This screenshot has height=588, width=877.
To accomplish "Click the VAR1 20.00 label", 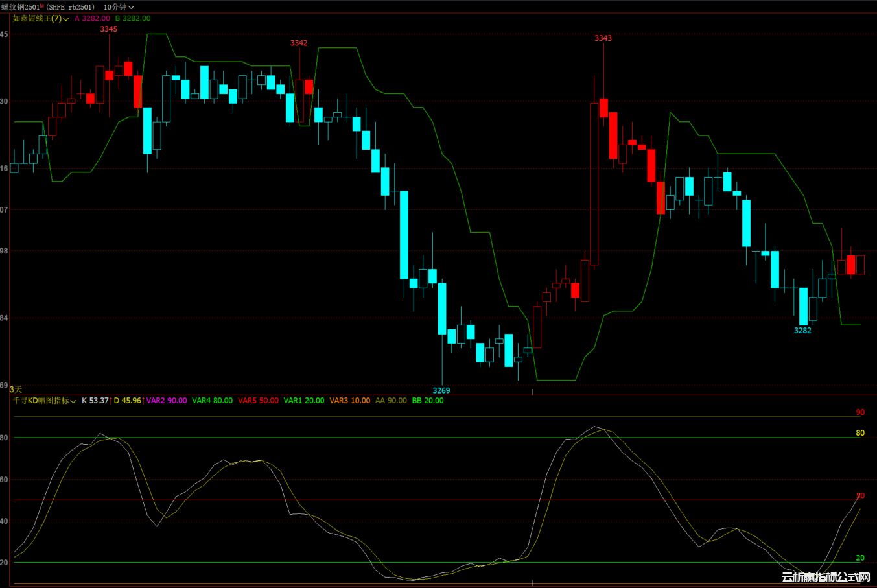I will click(304, 401).
